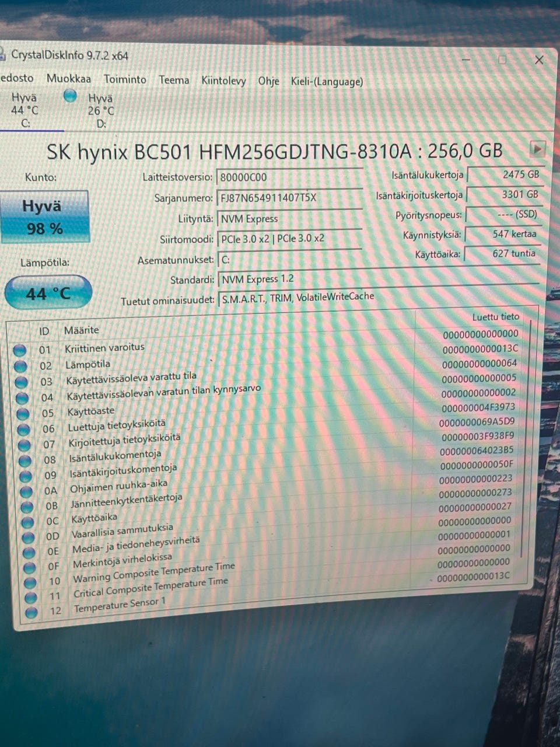
Task: Click status orb for Critical Composite Temperature Time
Action: click(31, 597)
